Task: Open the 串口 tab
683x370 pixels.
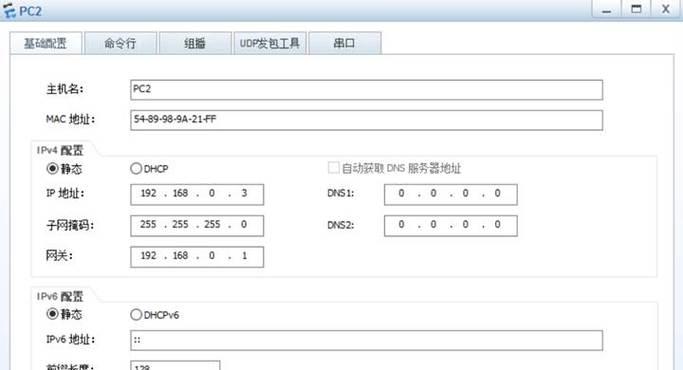Action: 345,43
